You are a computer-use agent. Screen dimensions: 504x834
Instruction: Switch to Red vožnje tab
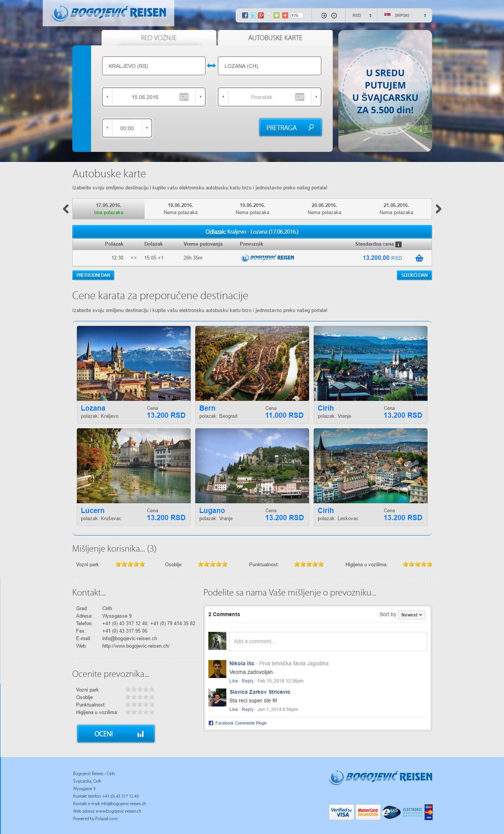pyautogui.click(x=159, y=38)
